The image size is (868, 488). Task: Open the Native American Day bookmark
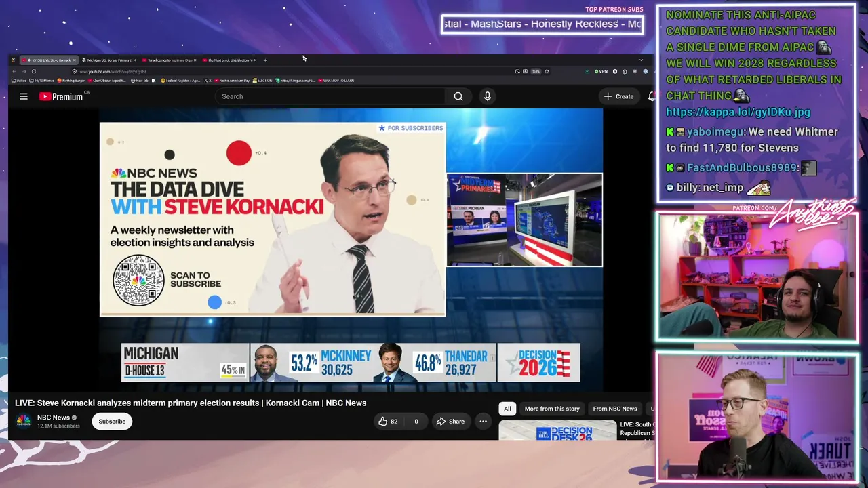click(232, 81)
